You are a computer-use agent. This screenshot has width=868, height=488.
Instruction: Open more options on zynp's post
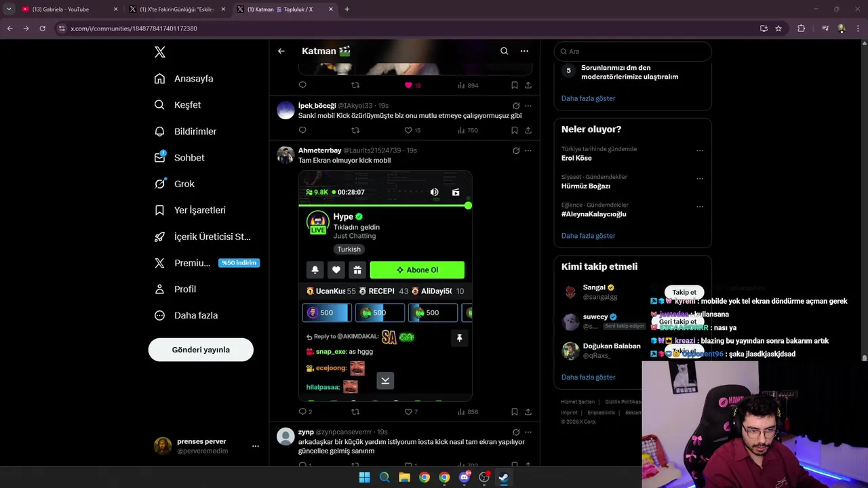coord(528,432)
